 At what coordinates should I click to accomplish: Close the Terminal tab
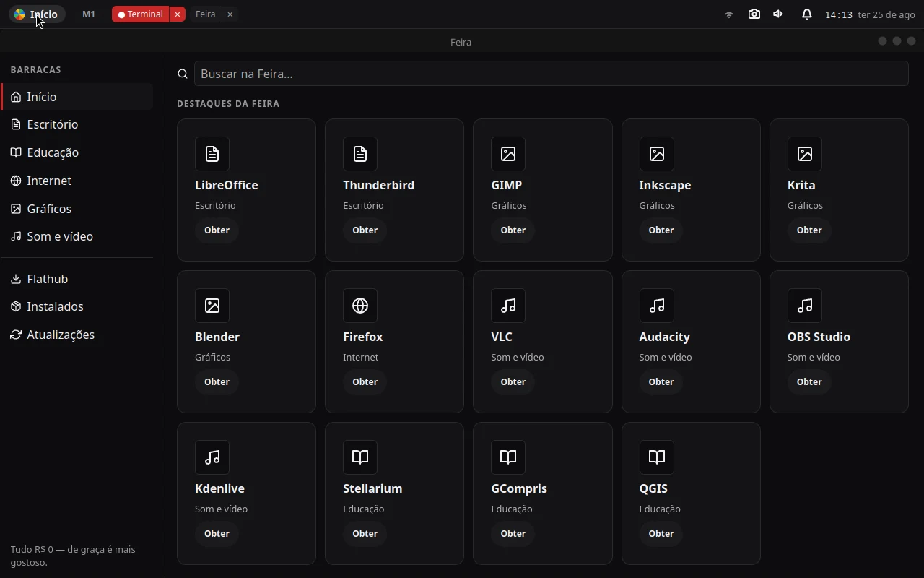pos(178,14)
